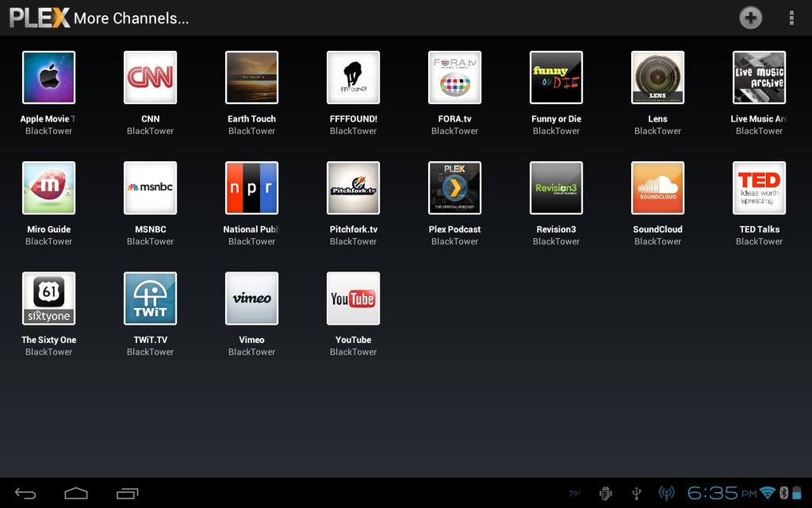Click the "More Channels..." header title
The image size is (812, 508).
pos(131,18)
